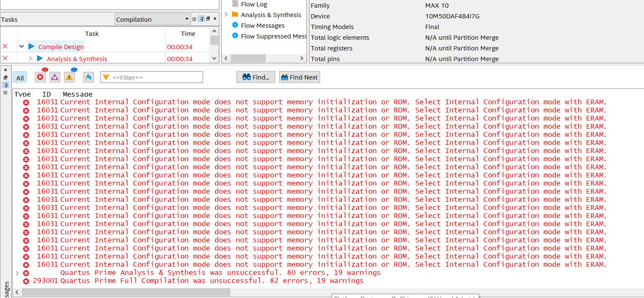
Task: Open the Tasks panel customize menu icon
Action: click(x=194, y=19)
